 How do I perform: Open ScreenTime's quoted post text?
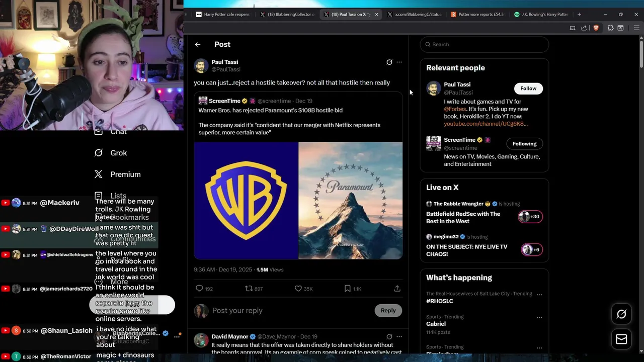pos(289,121)
